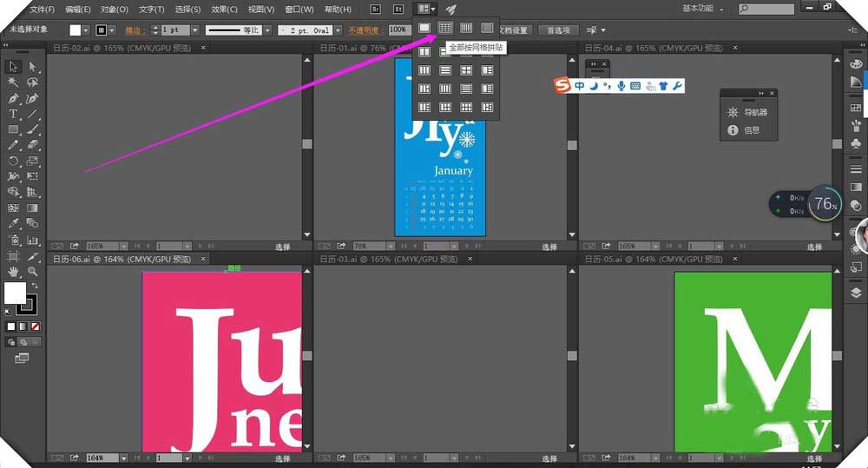The height and width of the screenshot is (468, 868).
Task: Choose the tile all vertically layout
Action: [x=466, y=28]
